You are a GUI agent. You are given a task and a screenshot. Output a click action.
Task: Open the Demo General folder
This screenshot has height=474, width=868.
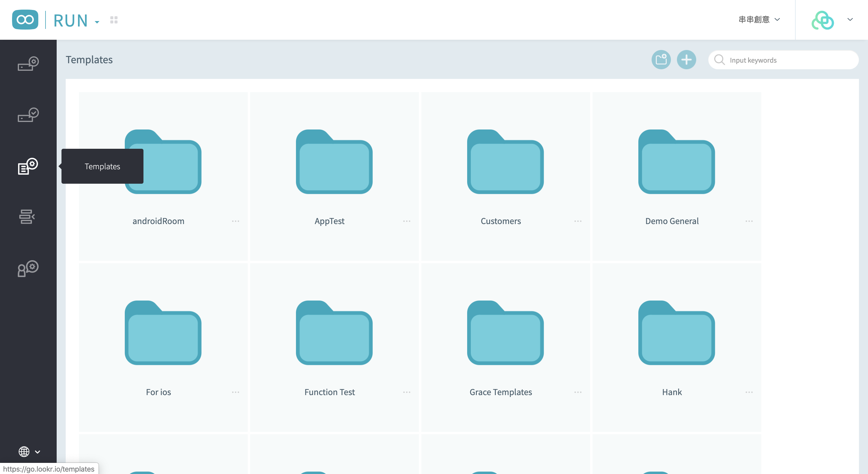[x=676, y=162]
